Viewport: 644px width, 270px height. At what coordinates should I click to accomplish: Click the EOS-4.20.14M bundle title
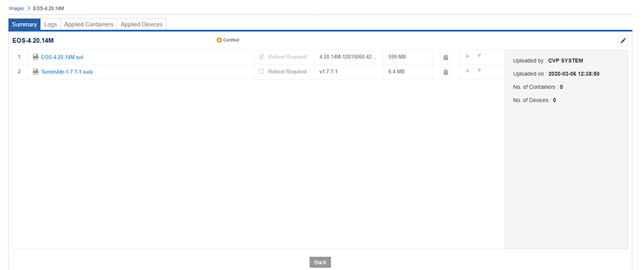click(34, 40)
